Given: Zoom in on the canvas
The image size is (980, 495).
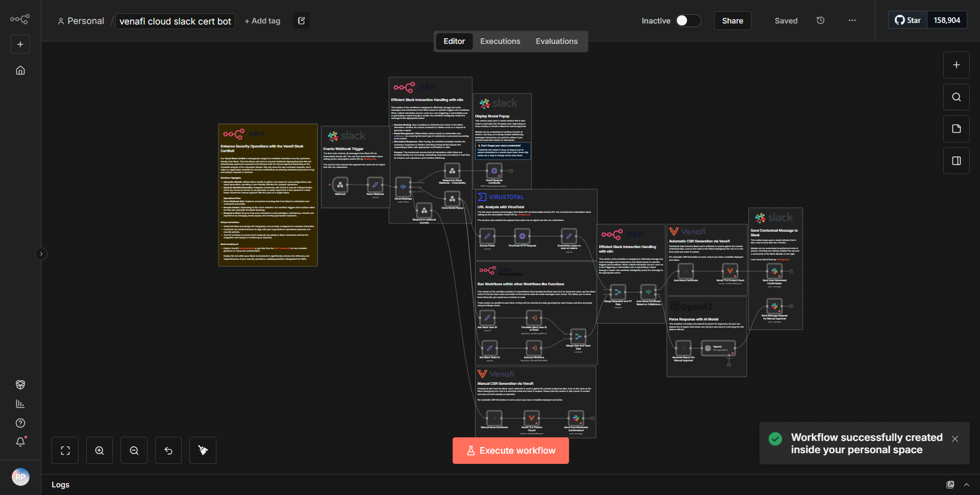Looking at the screenshot, I should click(100, 451).
